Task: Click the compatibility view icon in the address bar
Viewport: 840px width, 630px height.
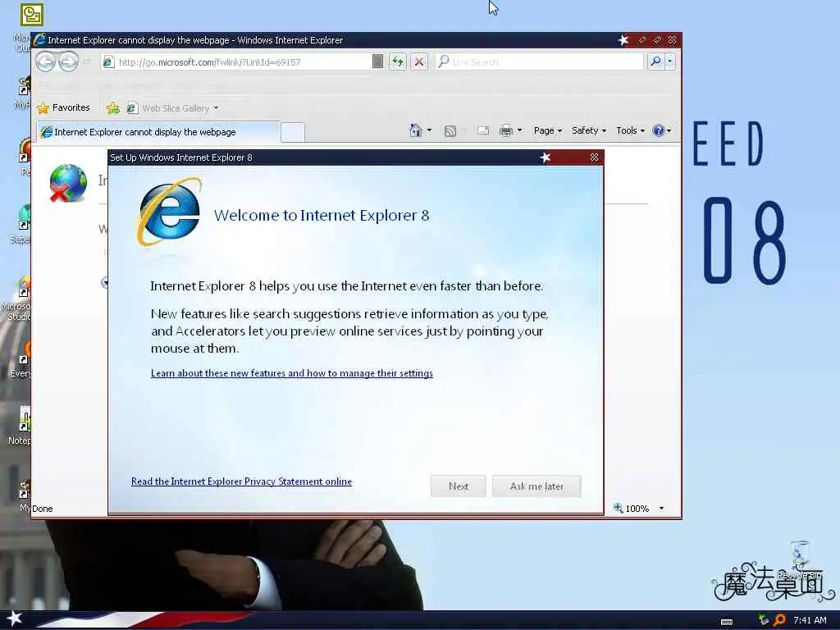Action: tap(377, 62)
